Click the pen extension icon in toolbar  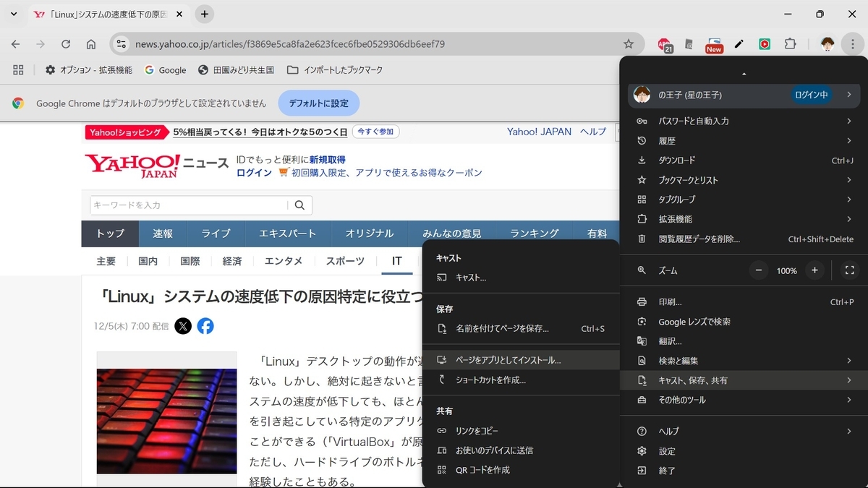click(739, 44)
